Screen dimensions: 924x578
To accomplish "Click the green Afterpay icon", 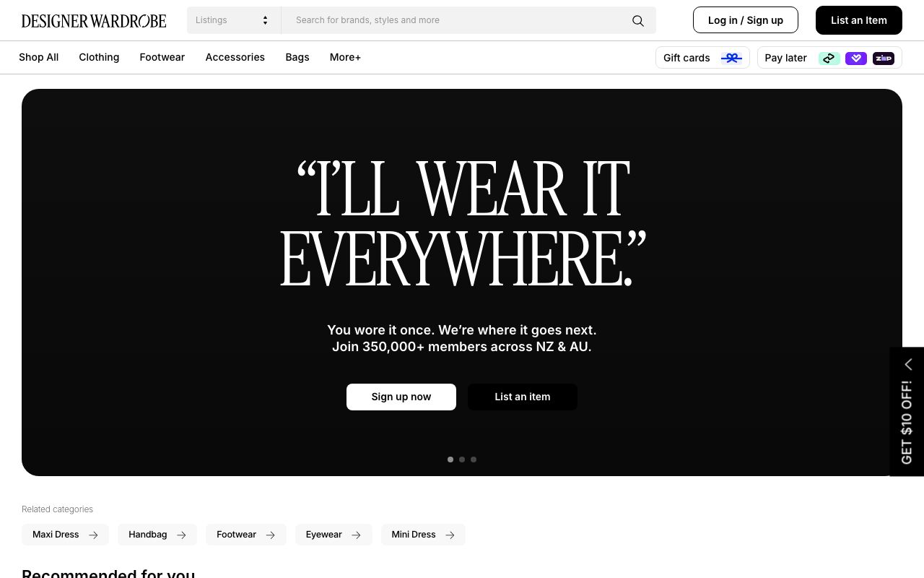I will coord(829,59).
